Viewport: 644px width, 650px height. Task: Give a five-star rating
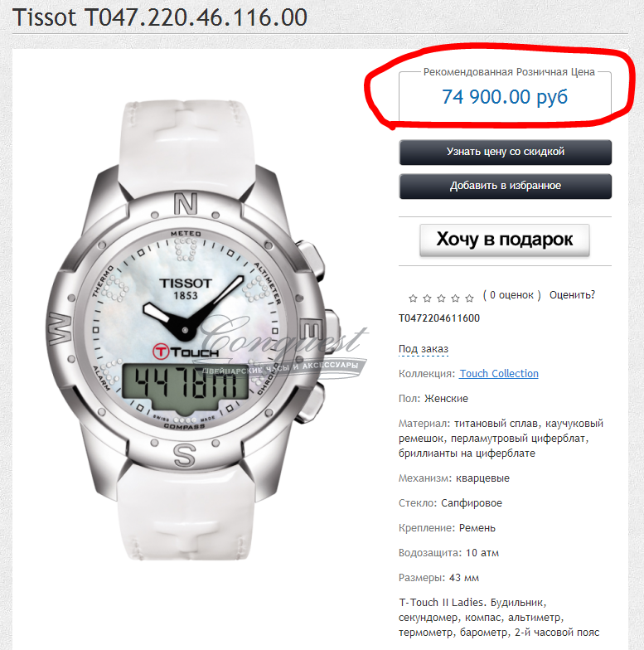[469, 298]
